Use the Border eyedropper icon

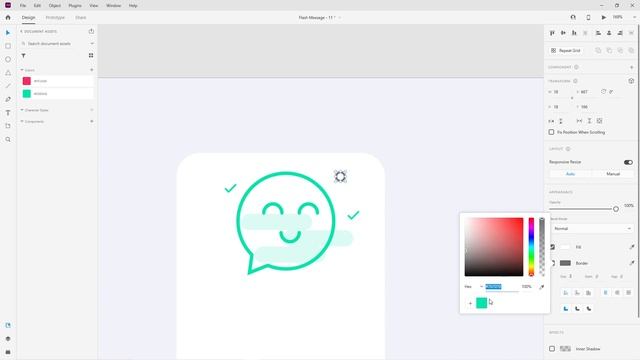pyautogui.click(x=632, y=263)
